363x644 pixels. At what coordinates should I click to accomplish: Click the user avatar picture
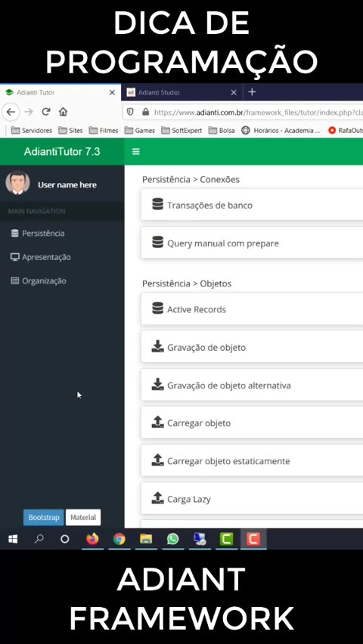[17, 183]
